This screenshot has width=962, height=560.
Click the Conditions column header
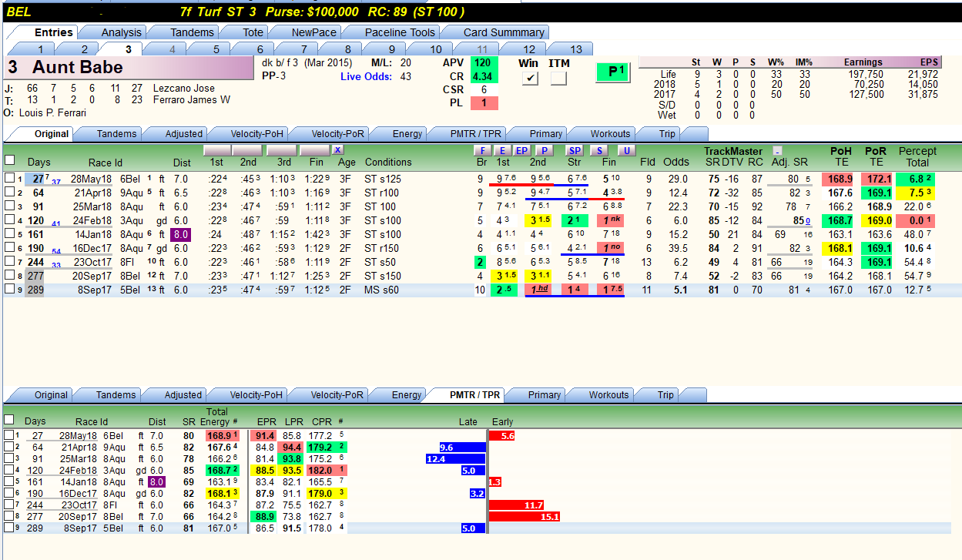[x=388, y=163]
